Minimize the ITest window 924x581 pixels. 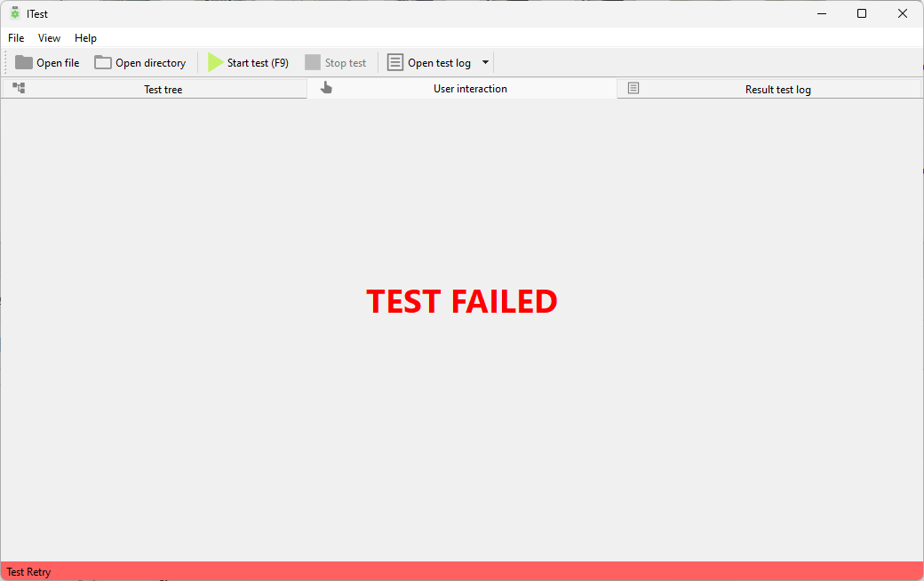822,13
